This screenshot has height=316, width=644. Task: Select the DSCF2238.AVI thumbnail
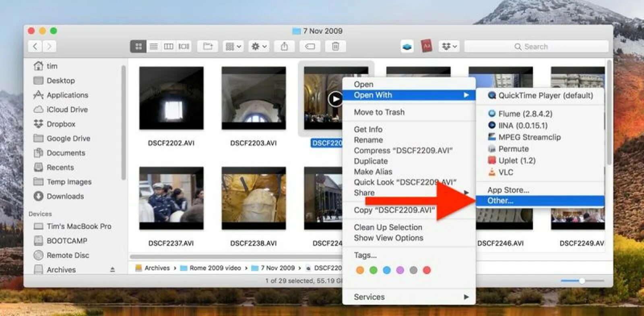(x=254, y=198)
